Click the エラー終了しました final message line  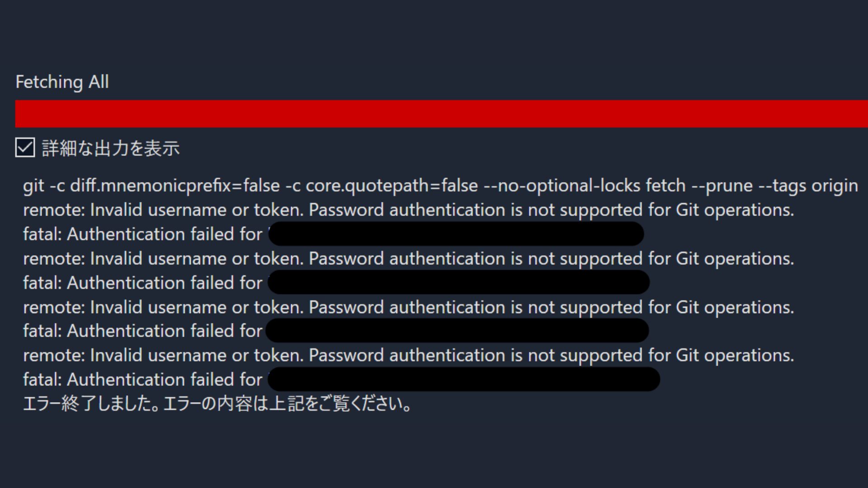[217, 404]
